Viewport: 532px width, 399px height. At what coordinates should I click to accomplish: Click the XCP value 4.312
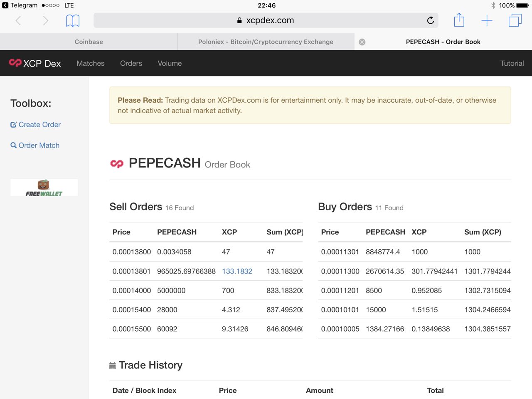tap(231, 310)
